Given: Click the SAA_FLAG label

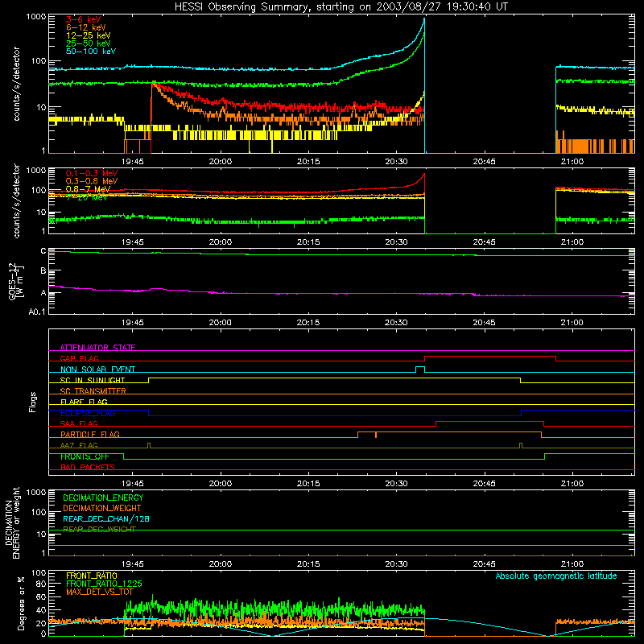Looking at the screenshot, I should tap(79, 424).
